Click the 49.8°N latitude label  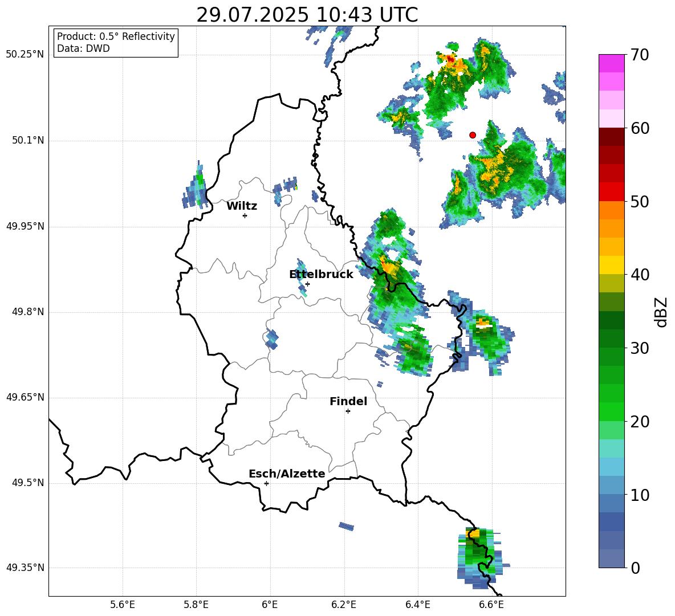(27, 312)
